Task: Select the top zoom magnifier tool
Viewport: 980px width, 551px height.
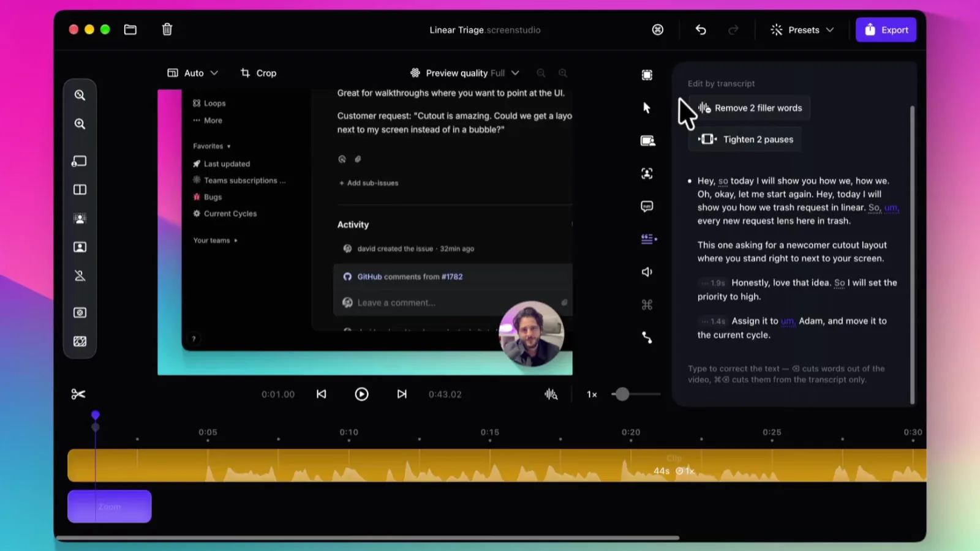Action: click(x=80, y=95)
